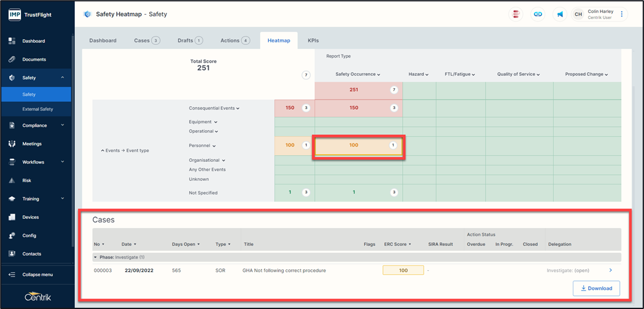Open the red stacked database icon

click(x=516, y=14)
